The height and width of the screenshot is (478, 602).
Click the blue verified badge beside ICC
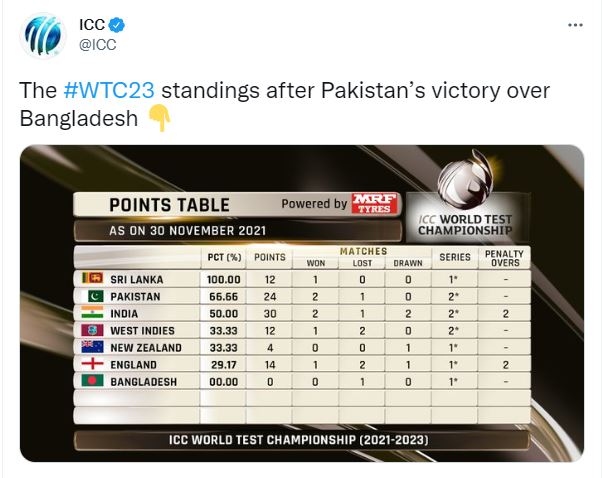[116, 25]
